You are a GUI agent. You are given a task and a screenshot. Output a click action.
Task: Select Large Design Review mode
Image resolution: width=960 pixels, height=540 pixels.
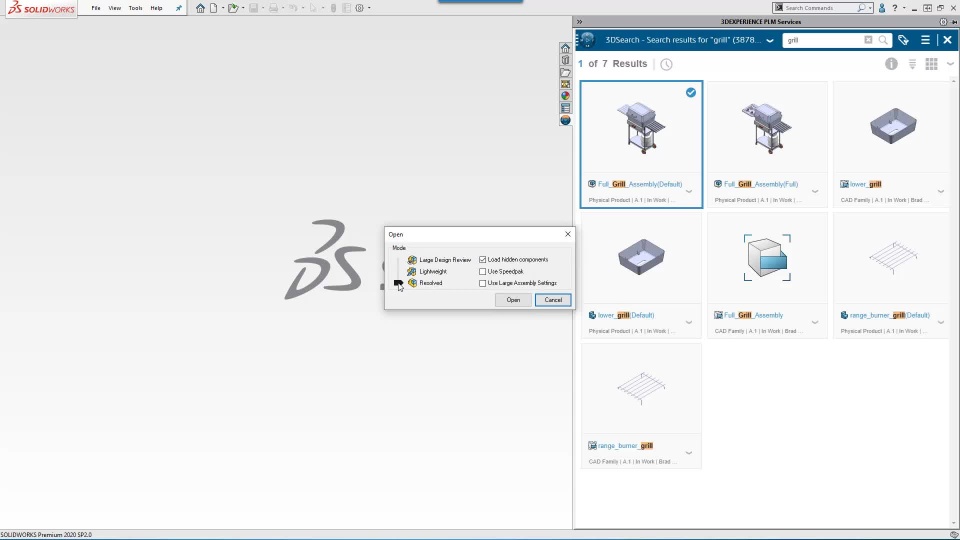click(x=440, y=260)
